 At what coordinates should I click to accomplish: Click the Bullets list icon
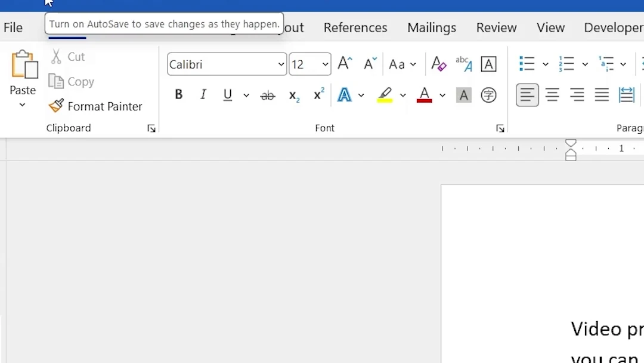[527, 64]
